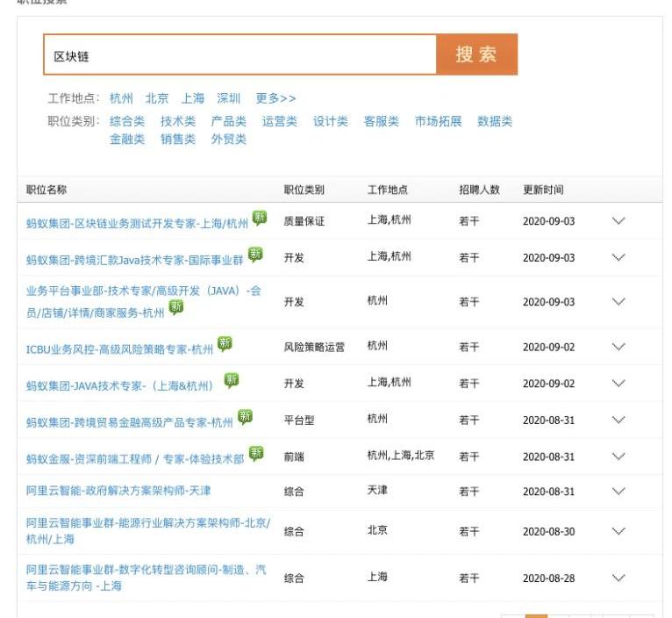Open 业务平台事业部-技术专家/高级开发 job posting
Image resolution: width=672 pixels, height=618 pixels.
click(144, 301)
